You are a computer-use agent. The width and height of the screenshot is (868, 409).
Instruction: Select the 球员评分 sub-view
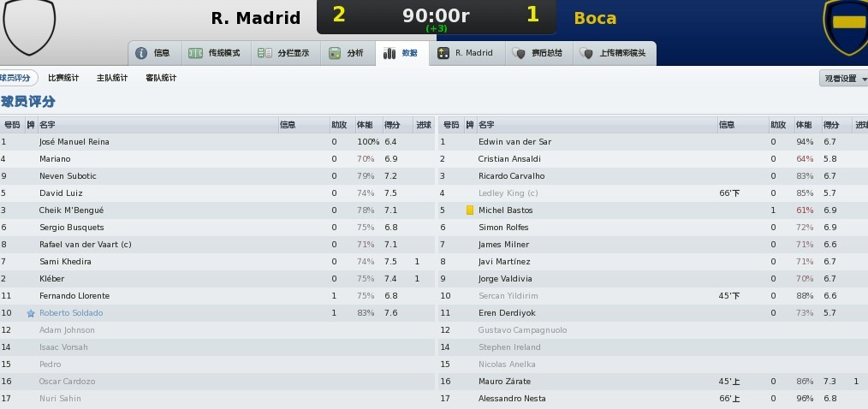(x=16, y=78)
